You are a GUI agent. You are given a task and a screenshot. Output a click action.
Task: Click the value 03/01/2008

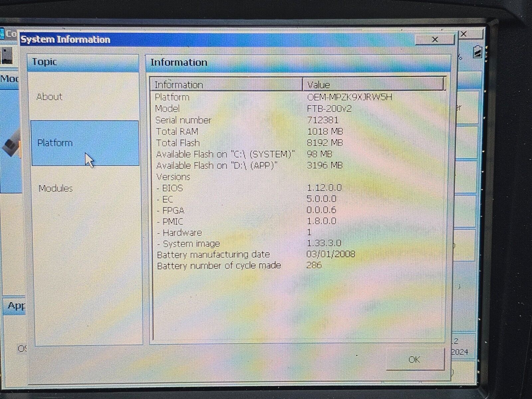pos(331,254)
